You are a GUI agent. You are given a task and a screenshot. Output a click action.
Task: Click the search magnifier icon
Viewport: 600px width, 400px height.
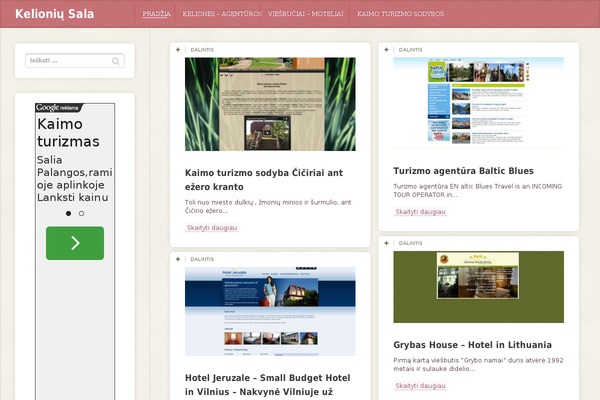pos(115,61)
